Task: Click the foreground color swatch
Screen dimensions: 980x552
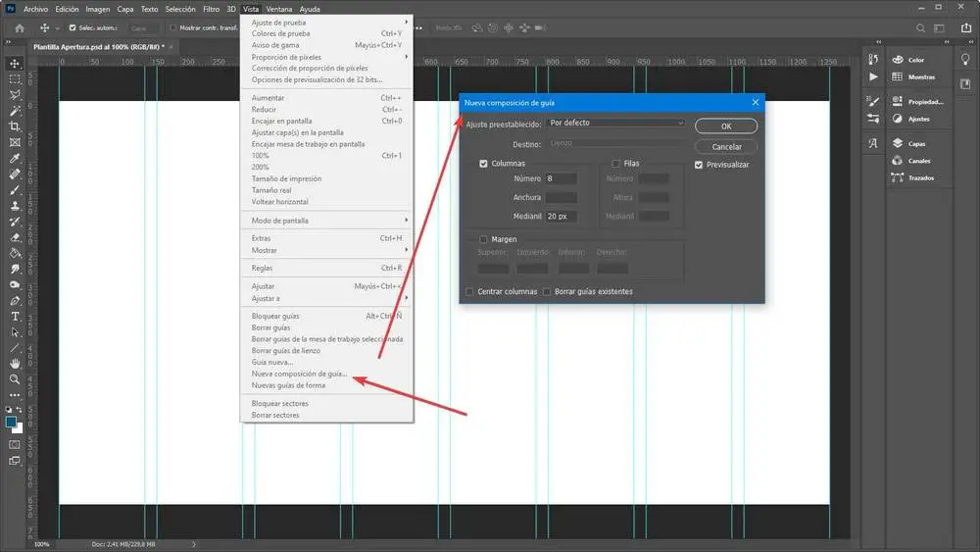Action: (x=11, y=422)
